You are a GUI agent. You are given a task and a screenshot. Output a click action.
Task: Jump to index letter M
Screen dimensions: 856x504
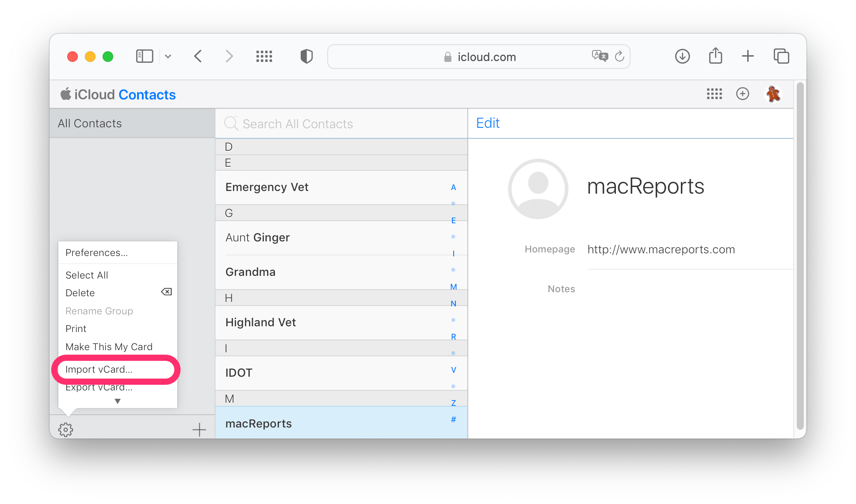(453, 287)
